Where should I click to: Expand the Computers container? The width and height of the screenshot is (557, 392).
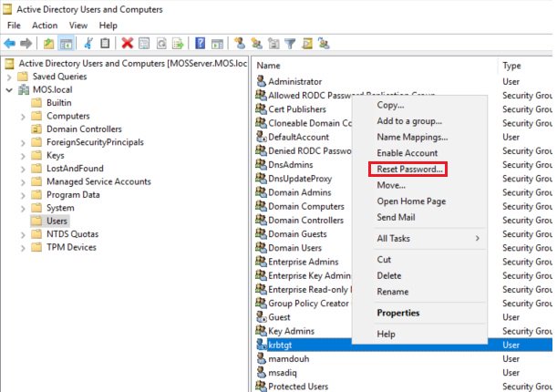(23, 117)
